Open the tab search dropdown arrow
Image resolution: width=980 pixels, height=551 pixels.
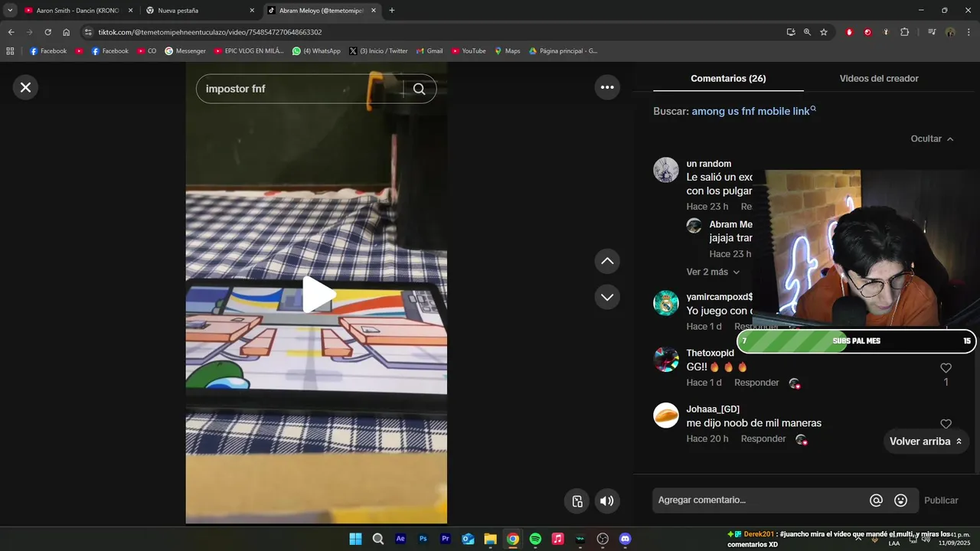[10, 11]
